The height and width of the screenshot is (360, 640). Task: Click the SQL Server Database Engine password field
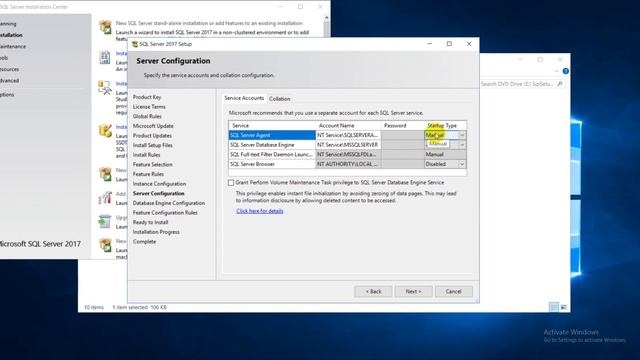402,145
